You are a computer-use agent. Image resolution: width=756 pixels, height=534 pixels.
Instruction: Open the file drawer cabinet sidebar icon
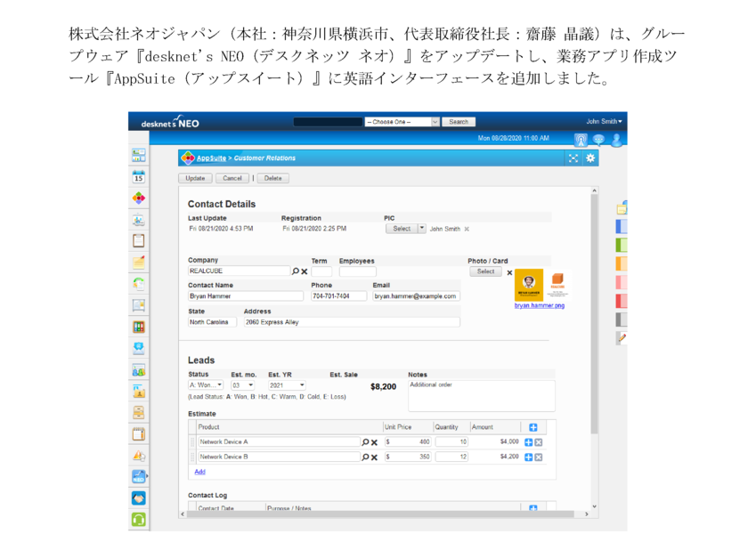point(139,413)
